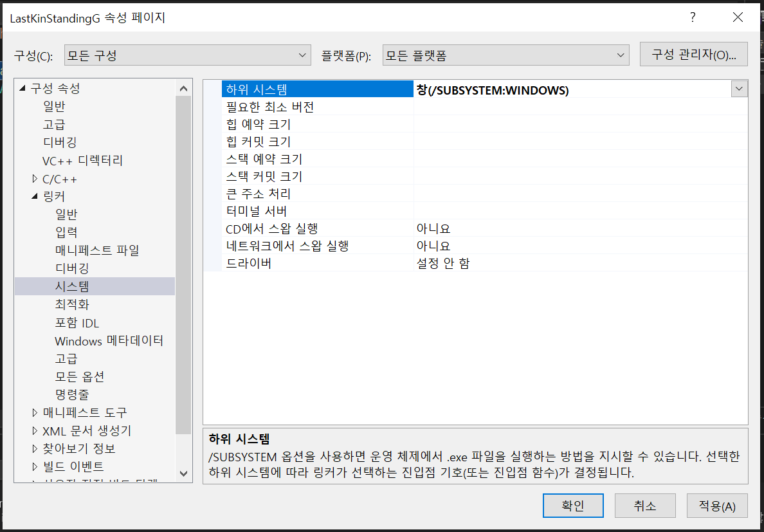The width and height of the screenshot is (764, 532).
Task: Select the CD에서 스왑 실행 property
Action: (x=318, y=228)
